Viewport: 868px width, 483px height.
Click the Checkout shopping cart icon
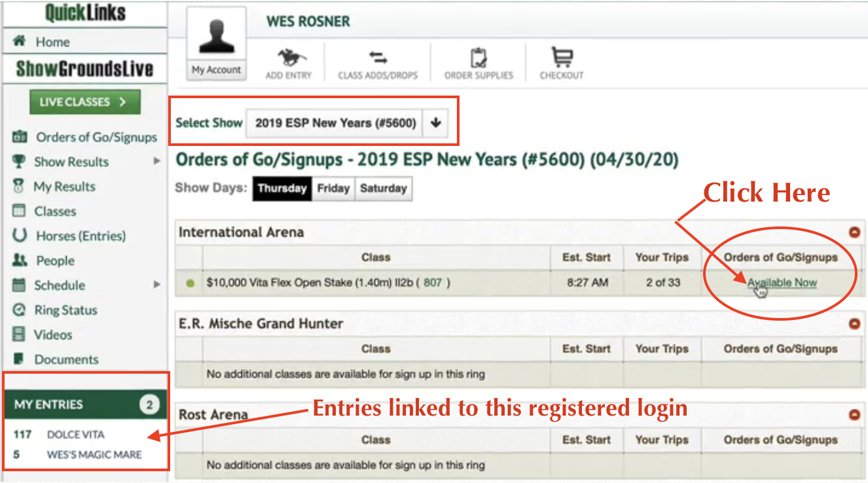tap(561, 57)
